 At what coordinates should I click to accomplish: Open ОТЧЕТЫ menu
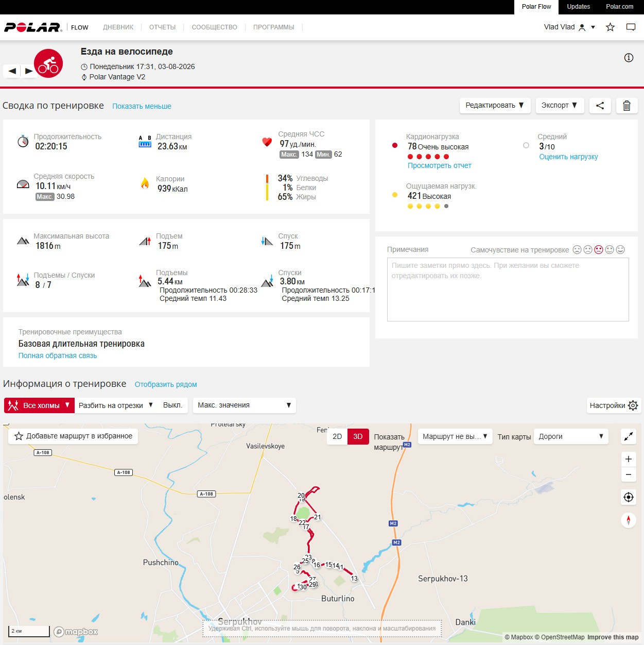tap(162, 27)
